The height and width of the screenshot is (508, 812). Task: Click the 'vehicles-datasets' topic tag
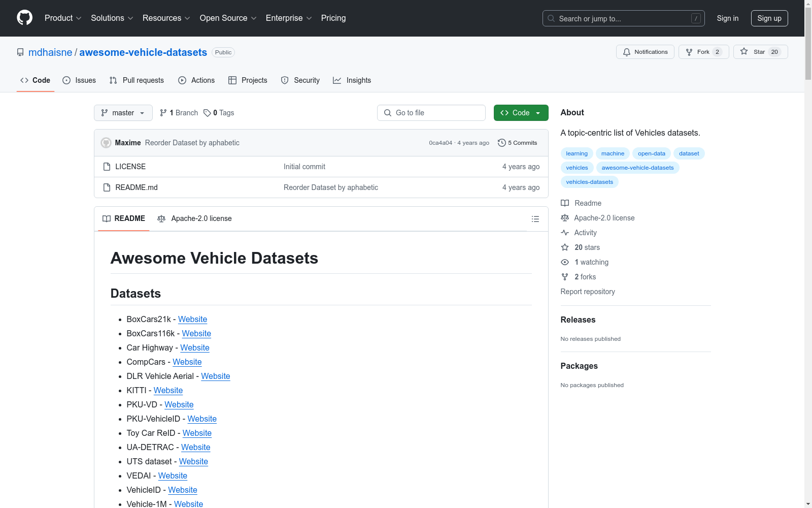(x=590, y=182)
